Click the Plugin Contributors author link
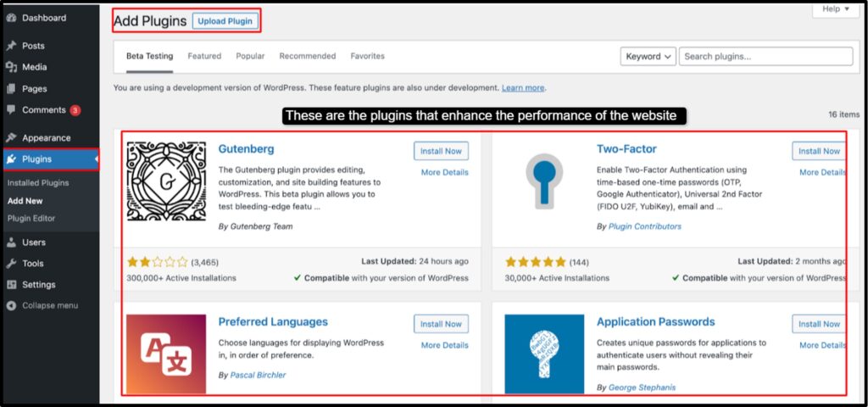 645,226
